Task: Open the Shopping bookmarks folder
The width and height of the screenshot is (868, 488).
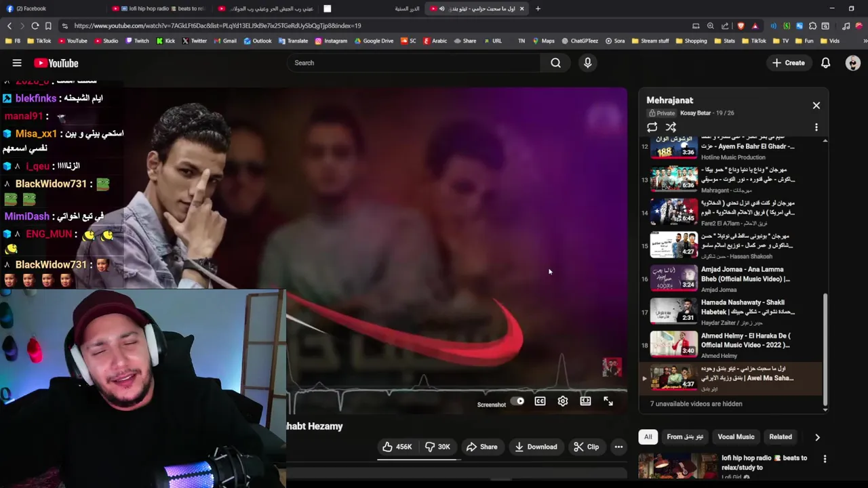Action: click(691, 41)
